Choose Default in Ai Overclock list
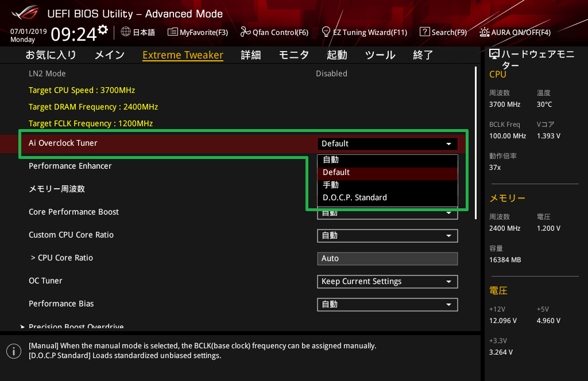 point(388,173)
